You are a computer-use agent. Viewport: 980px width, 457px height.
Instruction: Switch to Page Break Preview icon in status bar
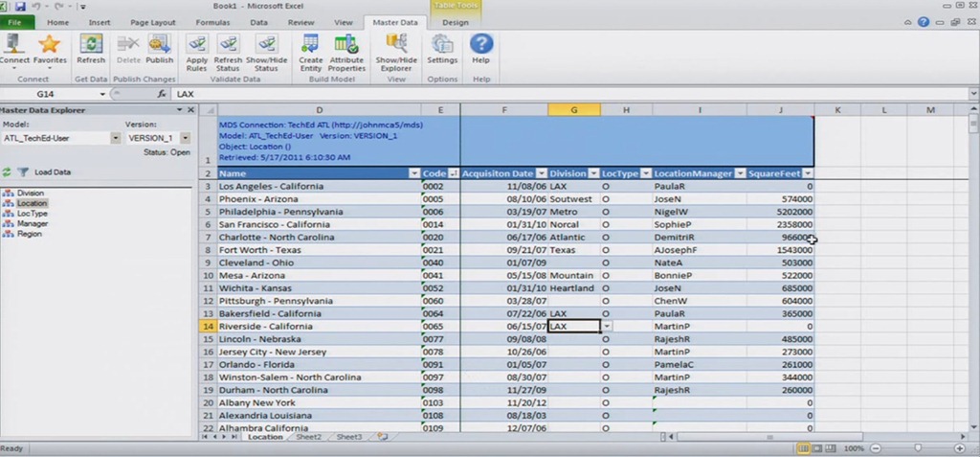click(x=830, y=448)
